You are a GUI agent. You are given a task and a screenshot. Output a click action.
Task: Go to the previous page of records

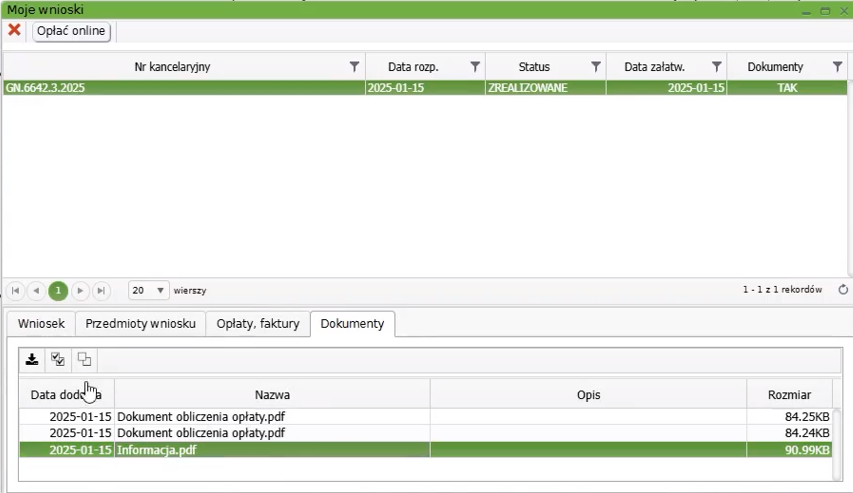click(36, 291)
